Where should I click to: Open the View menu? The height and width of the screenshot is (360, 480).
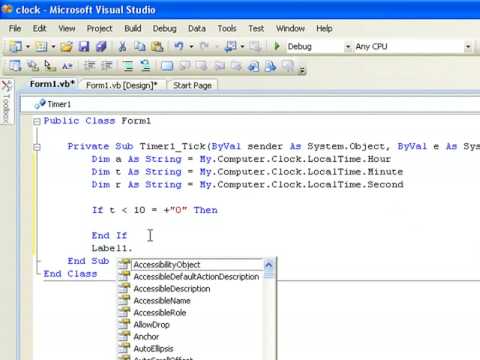67,29
